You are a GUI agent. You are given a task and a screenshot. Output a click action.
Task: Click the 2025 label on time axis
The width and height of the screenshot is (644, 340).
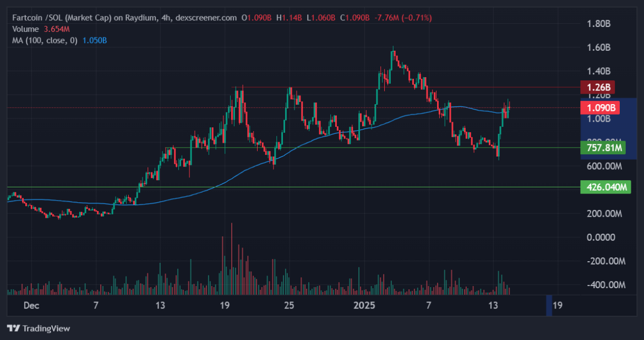[364, 306]
